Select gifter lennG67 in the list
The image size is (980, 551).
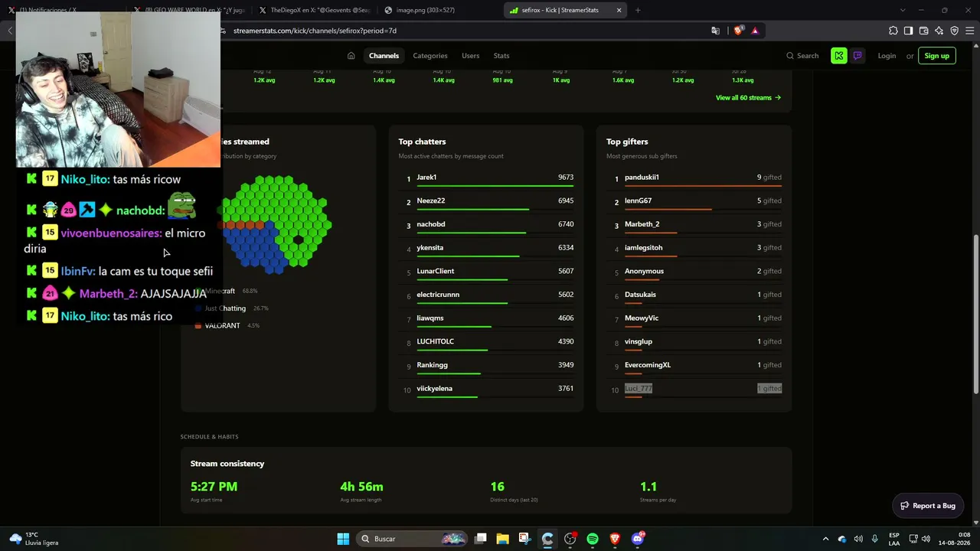tap(638, 201)
